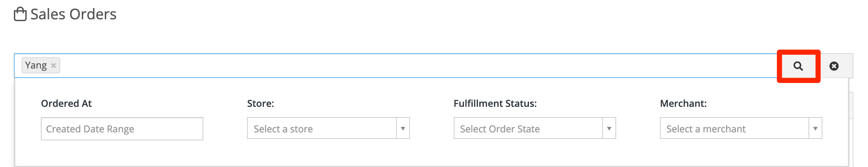Expand the Fulfillment Status dropdown arrow

609,128
